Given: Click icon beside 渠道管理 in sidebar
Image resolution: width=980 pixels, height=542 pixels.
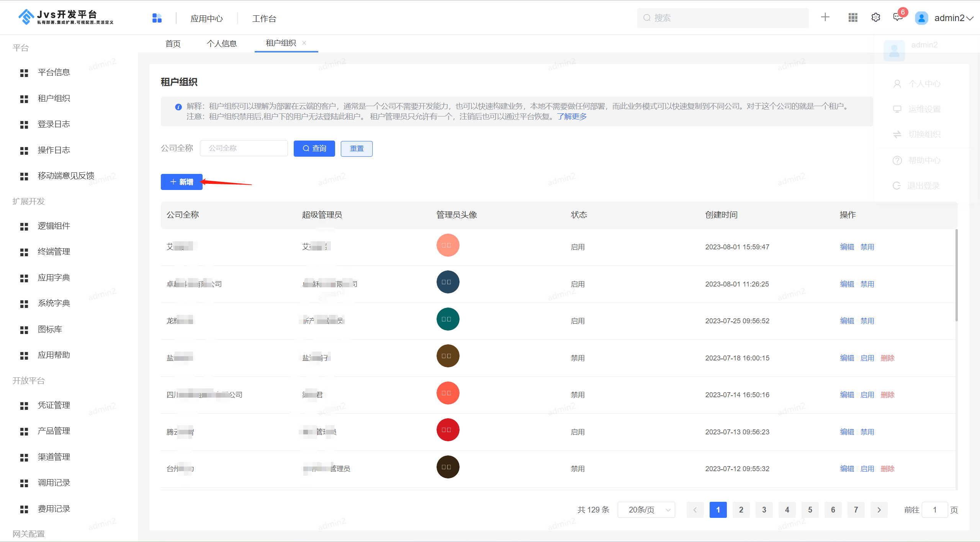Looking at the screenshot, I should coord(24,457).
